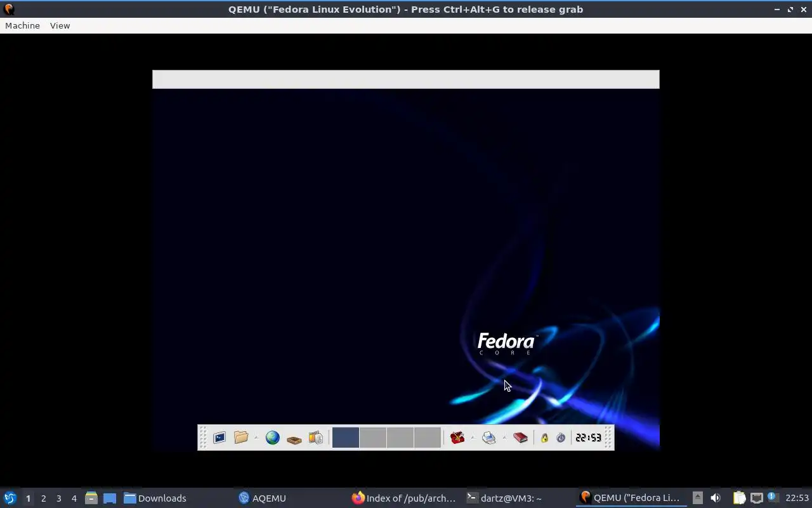Open the update notification tray icon
Image resolution: width=812 pixels, height=508 pixels.
[773, 497]
